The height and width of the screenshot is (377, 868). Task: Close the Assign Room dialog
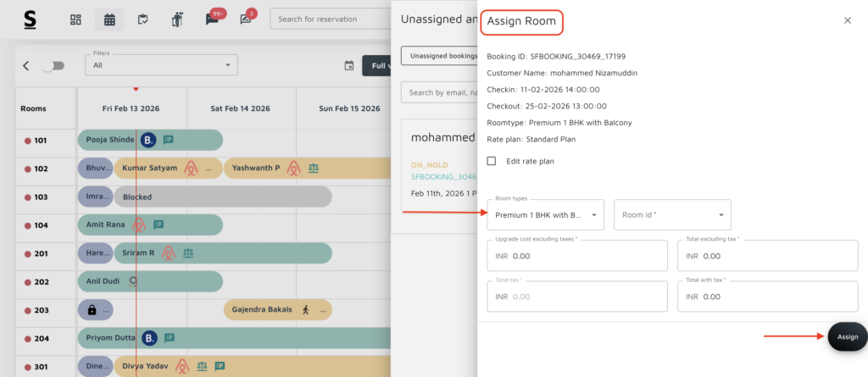[x=847, y=20]
